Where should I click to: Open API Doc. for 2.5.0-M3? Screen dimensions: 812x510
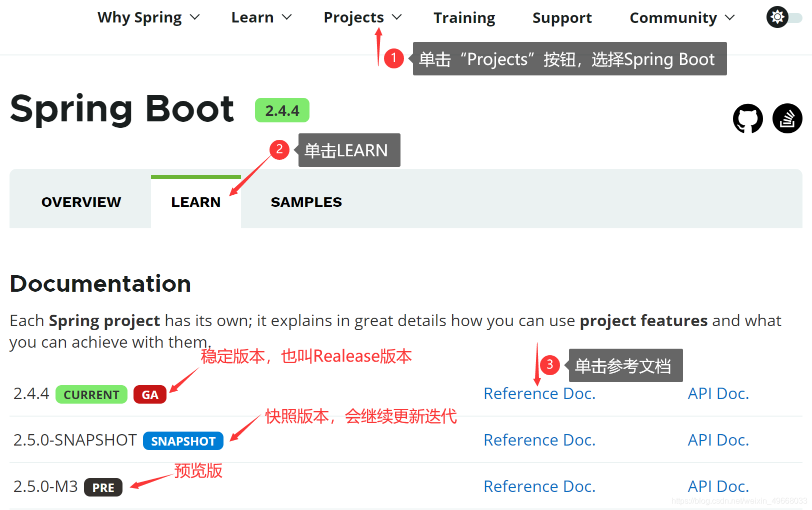[718, 487]
